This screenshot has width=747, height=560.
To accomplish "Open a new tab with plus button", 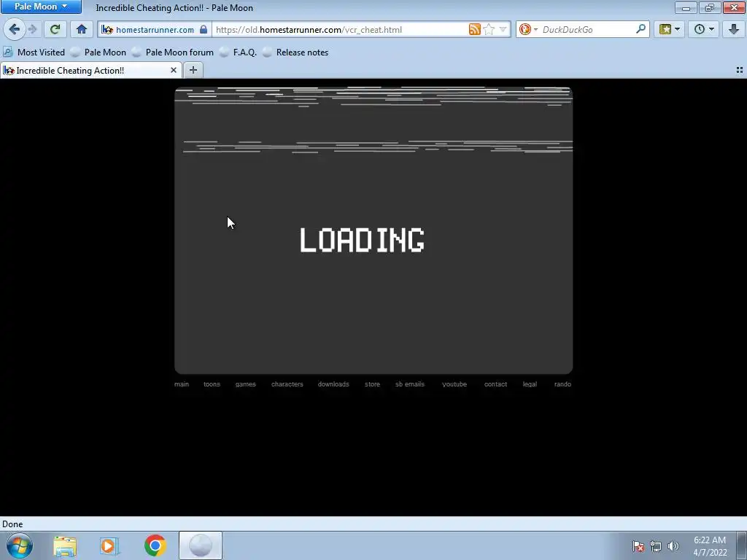I will click(x=193, y=71).
